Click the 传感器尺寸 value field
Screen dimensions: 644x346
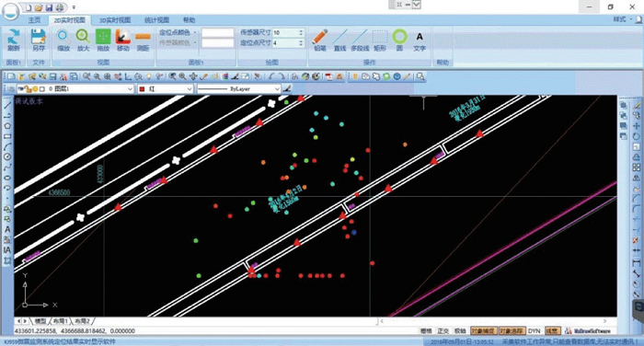click(288, 32)
